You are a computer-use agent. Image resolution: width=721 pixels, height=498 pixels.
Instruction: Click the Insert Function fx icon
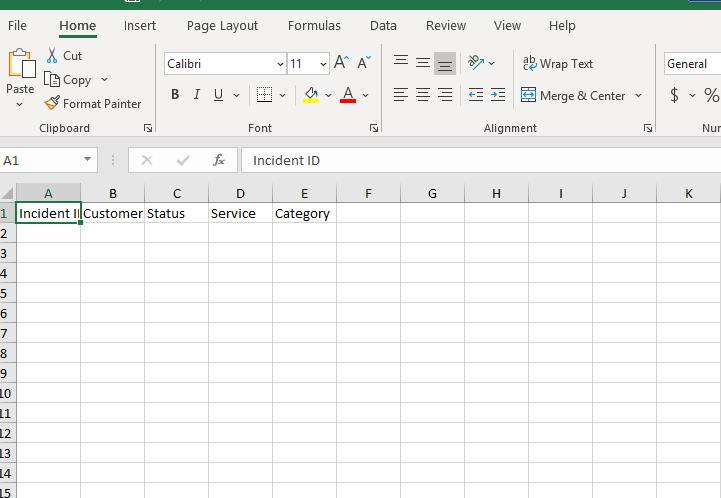tap(219, 160)
